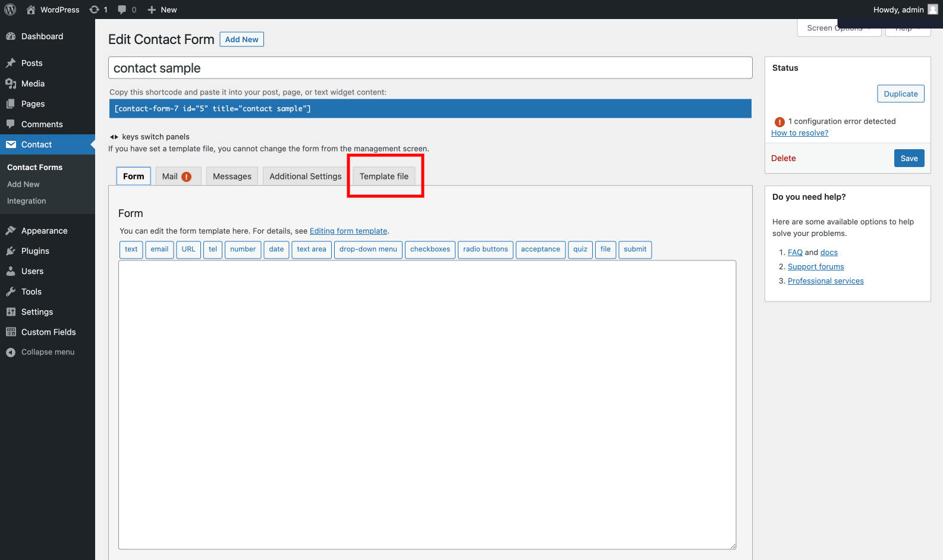Click the Delete link
The height and width of the screenshot is (560, 943).
click(x=783, y=158)
